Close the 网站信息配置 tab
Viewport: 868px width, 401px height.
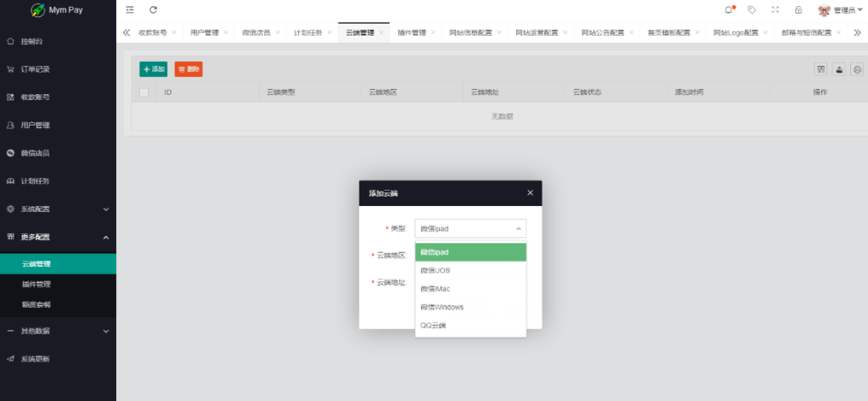[499, 33]
